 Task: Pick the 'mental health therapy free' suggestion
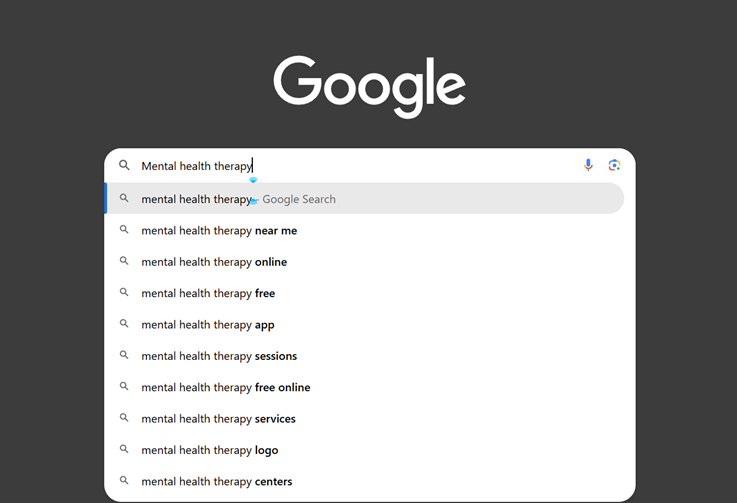coord(365,293)
